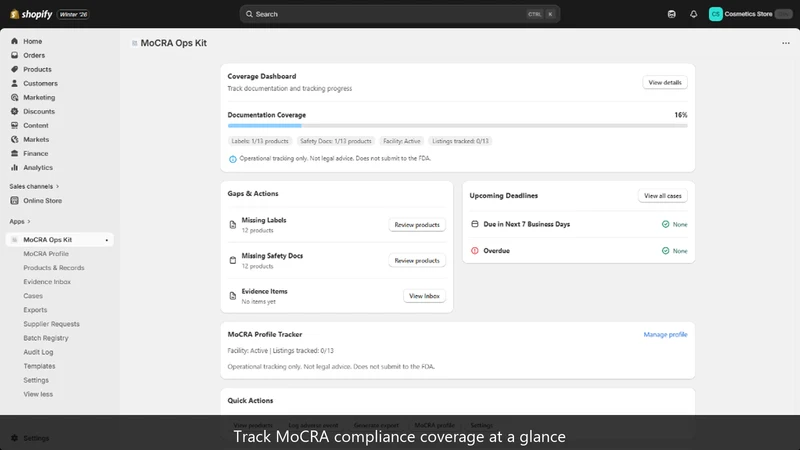Click the None status for Overdue
Image resolution: width=800 pixels, height=450 pixels.
[x=674, y=251]
